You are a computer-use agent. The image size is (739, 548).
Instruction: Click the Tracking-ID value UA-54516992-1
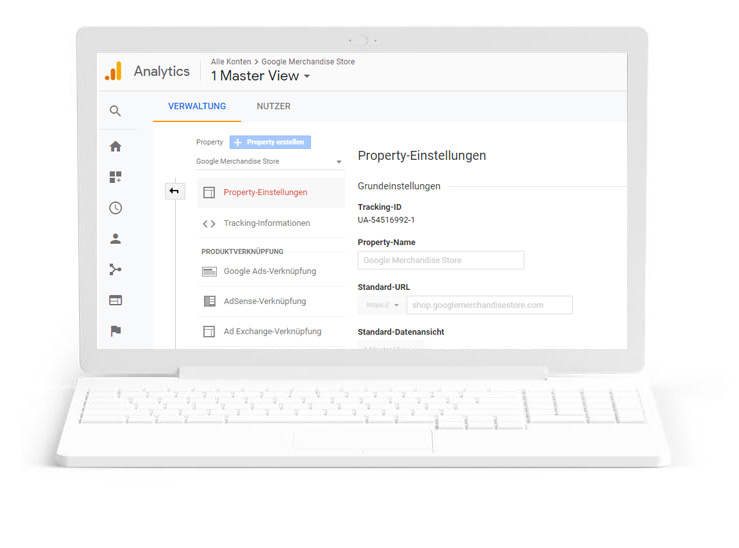tap(386, 220)
